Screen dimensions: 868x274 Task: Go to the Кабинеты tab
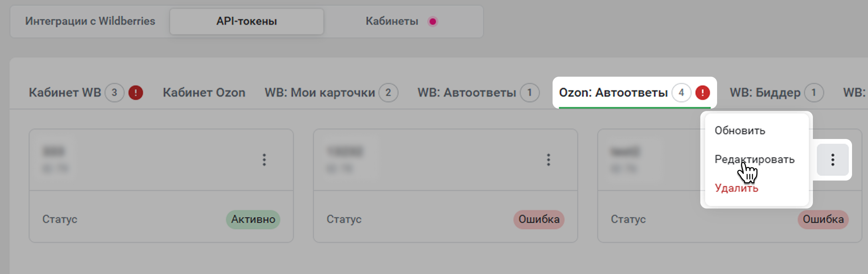pyautogui.click(x=392, y=21)
